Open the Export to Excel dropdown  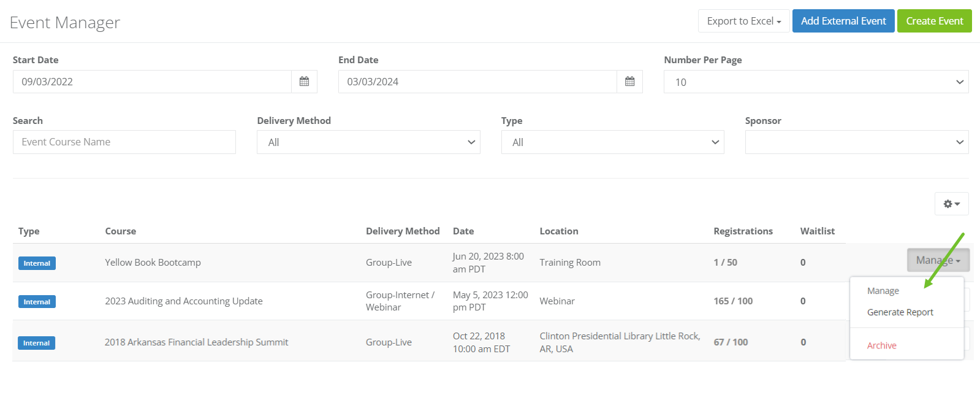743,21
